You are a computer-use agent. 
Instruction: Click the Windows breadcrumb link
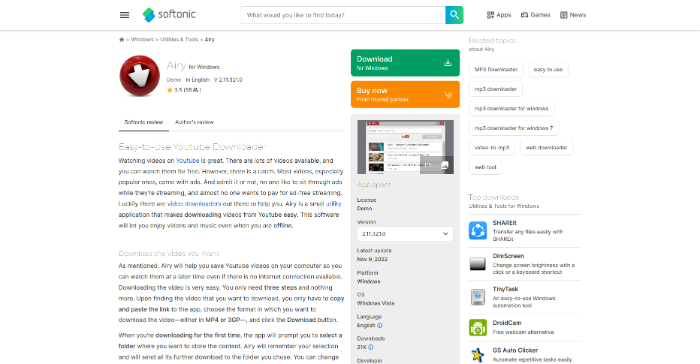[x=142, y=40]
